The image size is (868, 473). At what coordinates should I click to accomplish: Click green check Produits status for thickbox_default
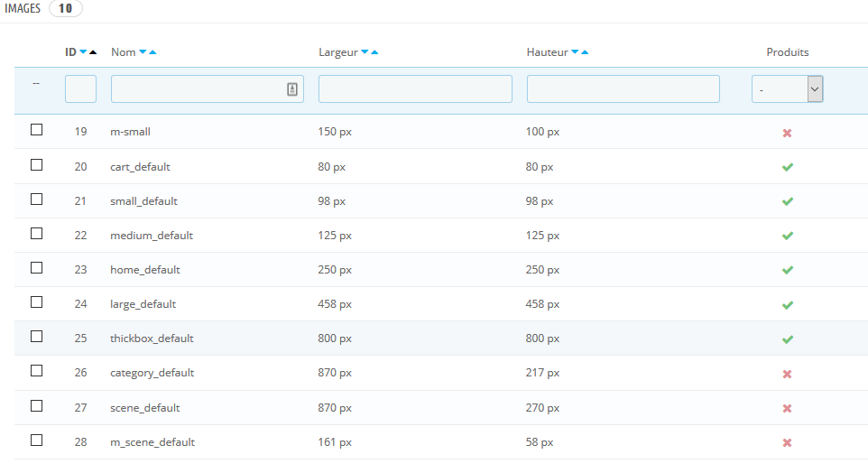point(787,339)
